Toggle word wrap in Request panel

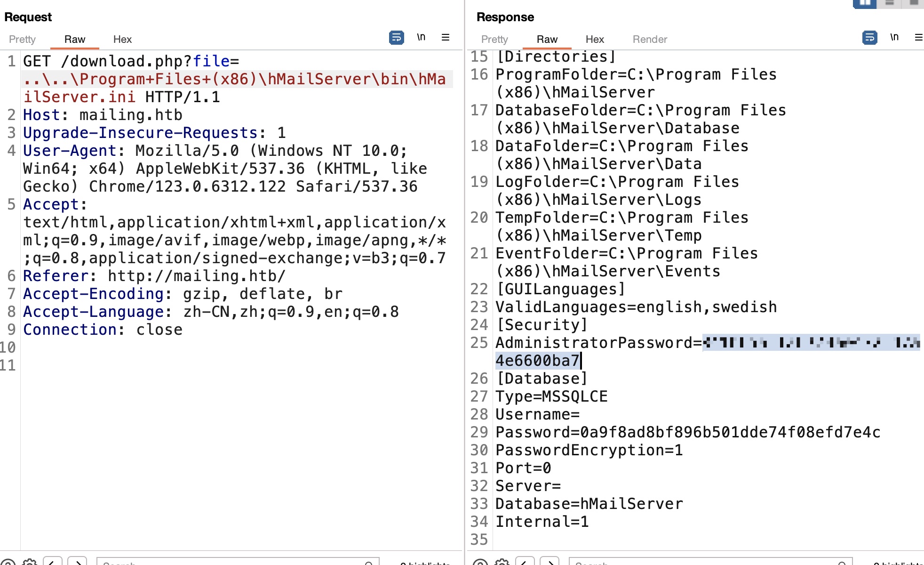coord(396,37)
